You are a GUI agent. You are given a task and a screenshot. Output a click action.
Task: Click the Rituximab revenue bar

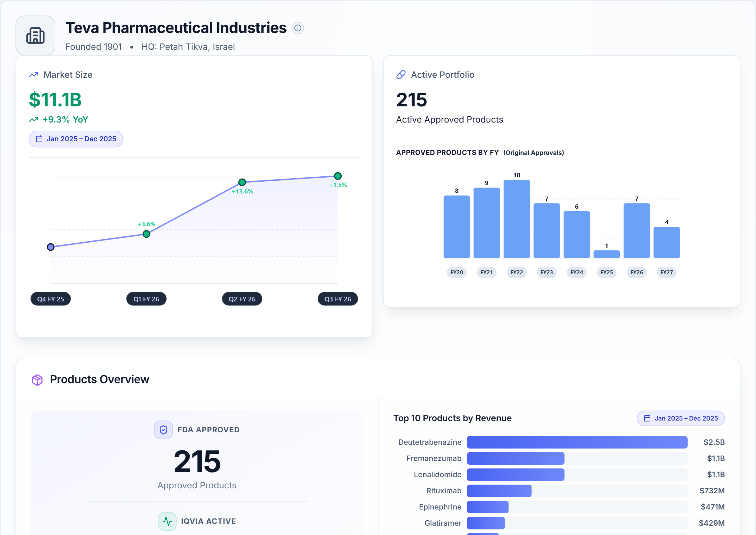499,491
